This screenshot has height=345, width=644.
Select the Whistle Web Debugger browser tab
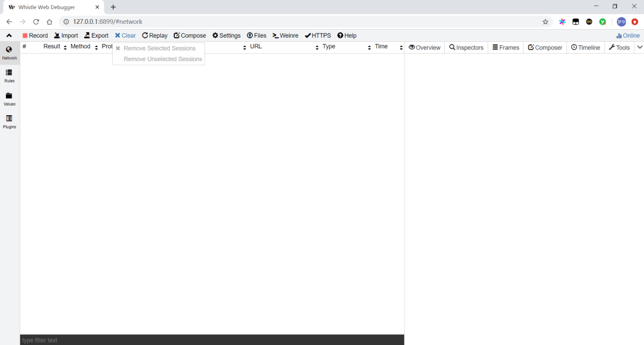tap(54, 7)
